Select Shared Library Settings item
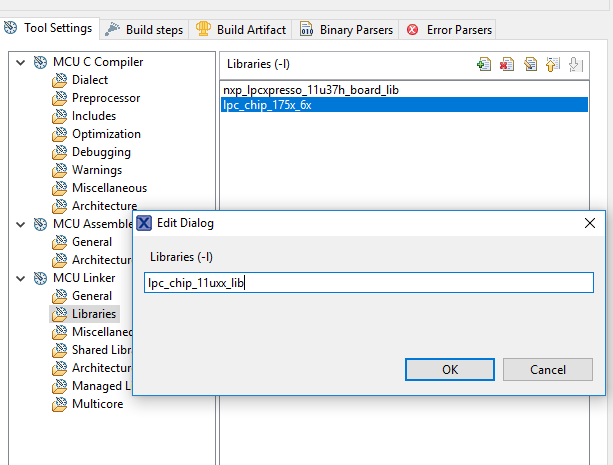This screenshot has width=613, height=465. point(102,350)
